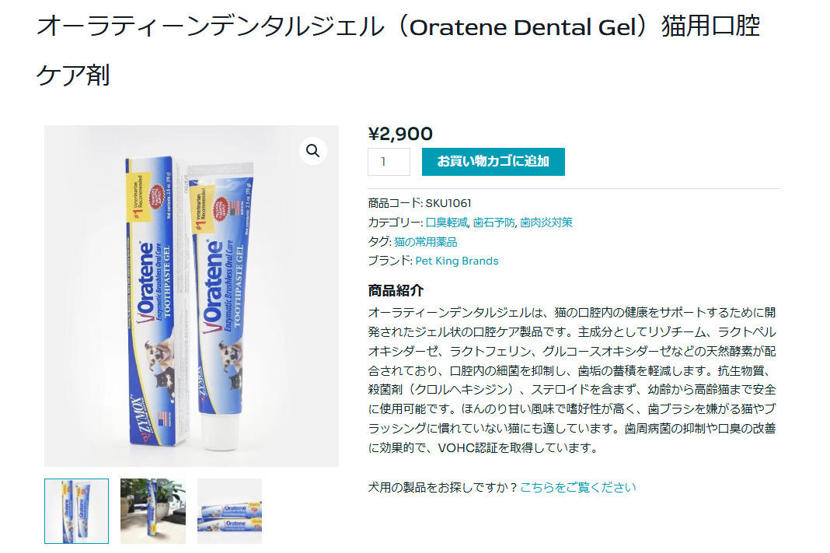Click the カテゴリー label
The image size is (830, 553).
(395, 222)
